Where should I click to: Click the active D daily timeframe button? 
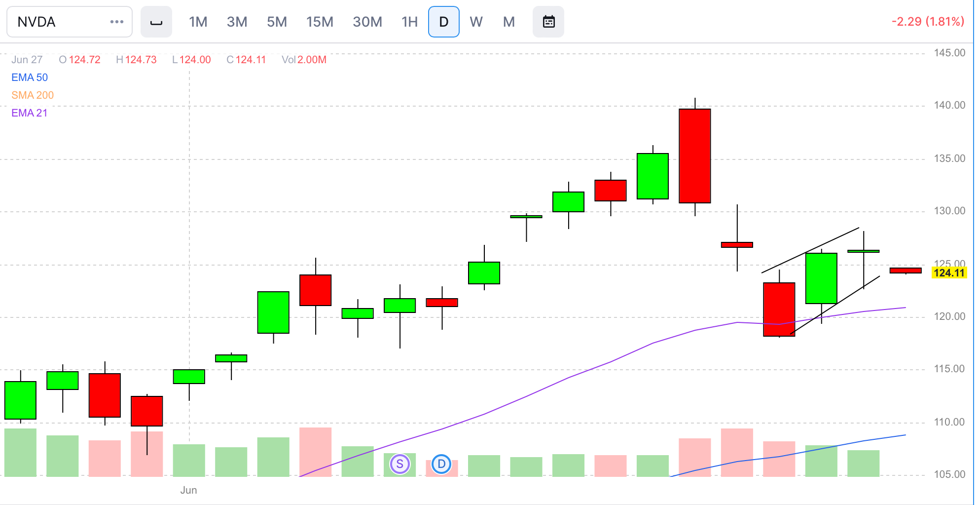443,22
